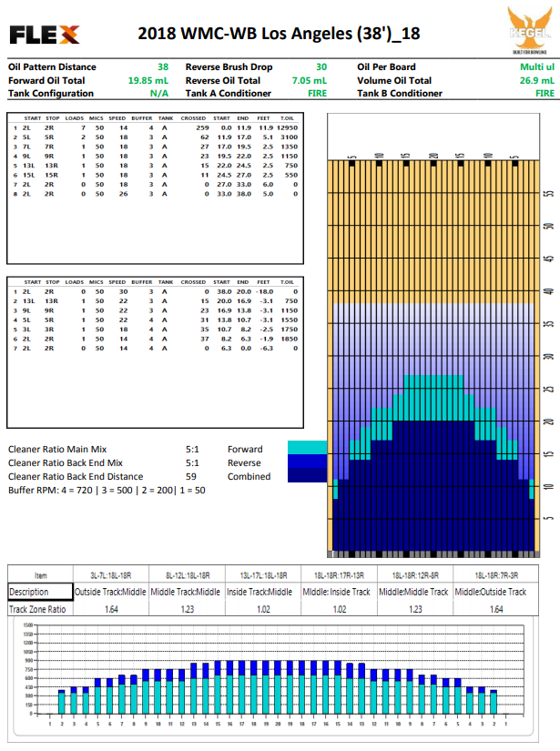This screenshot has width=560, height=751.
Task: Click the 'Tank Configuration' value N/A
Action: [159, 94]
